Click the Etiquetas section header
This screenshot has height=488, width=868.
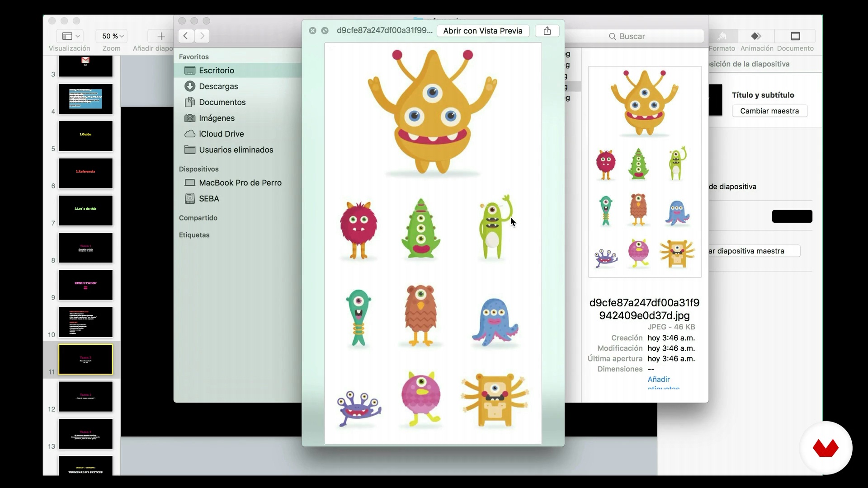194,235
